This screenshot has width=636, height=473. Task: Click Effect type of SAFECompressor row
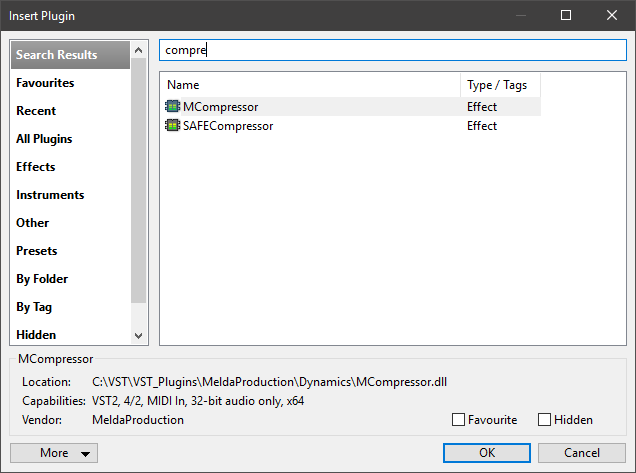coord(481,126)
